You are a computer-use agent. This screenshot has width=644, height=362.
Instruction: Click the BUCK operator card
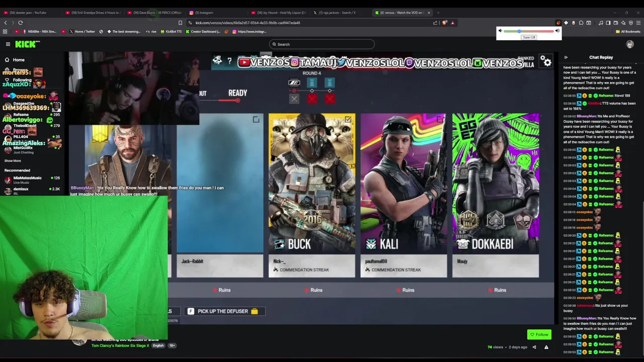pos(312,196)
